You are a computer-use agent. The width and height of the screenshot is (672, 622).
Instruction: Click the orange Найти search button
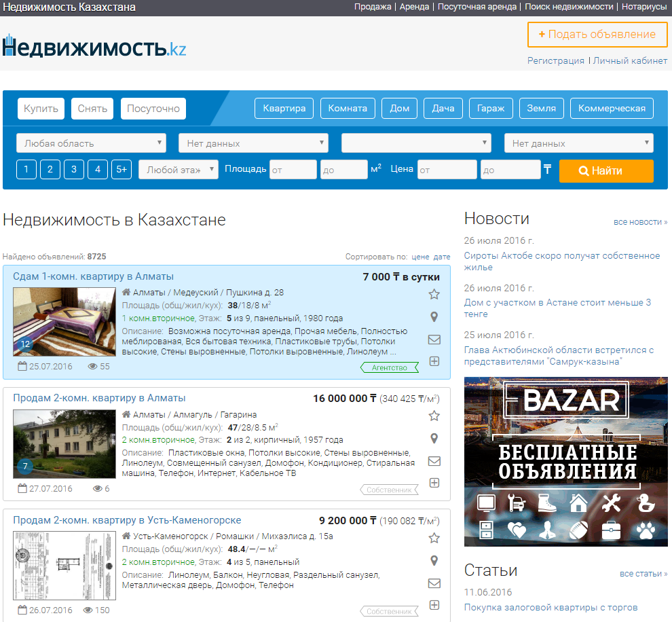click(x=606, y=171)
